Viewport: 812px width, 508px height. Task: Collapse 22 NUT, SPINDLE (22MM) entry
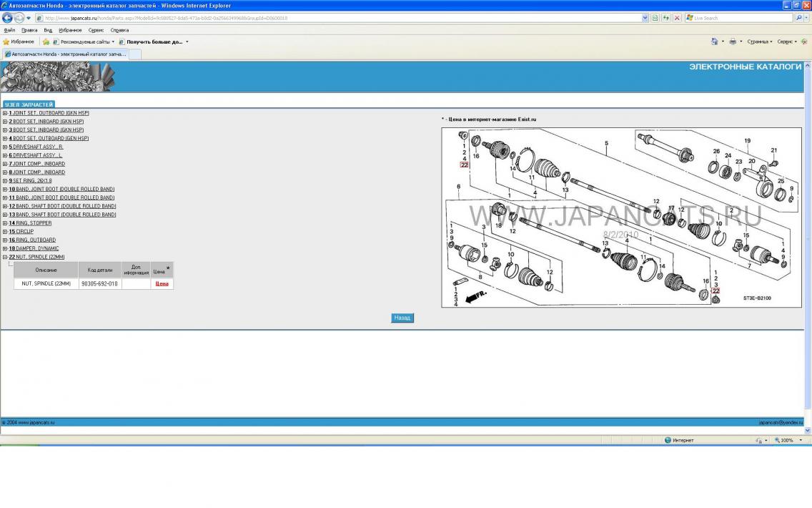5,257
